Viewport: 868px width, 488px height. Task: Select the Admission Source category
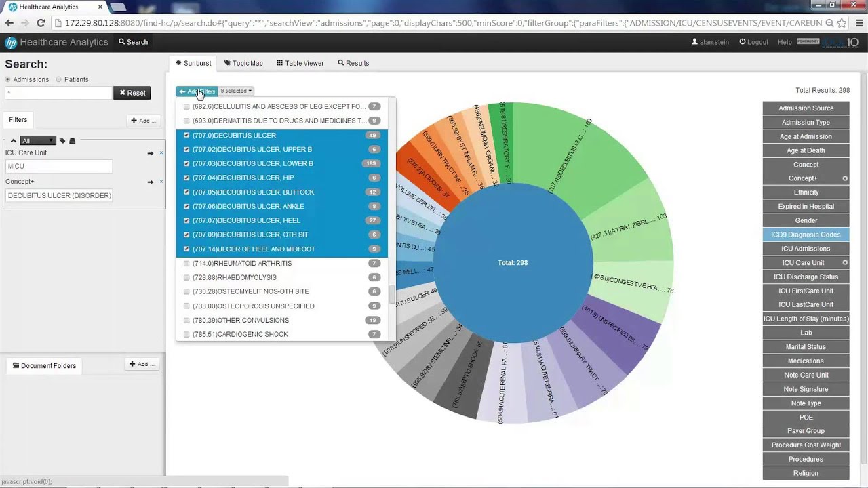point(806,108)
